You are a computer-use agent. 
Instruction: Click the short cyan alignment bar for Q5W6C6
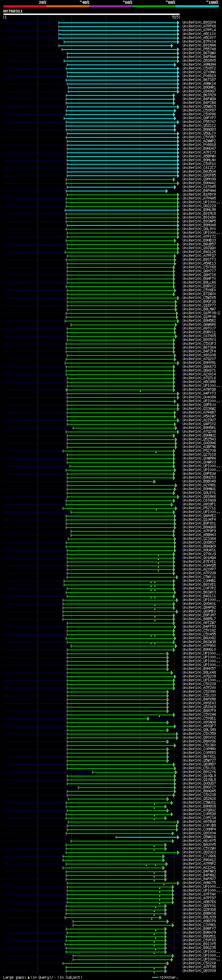[147, 837]
